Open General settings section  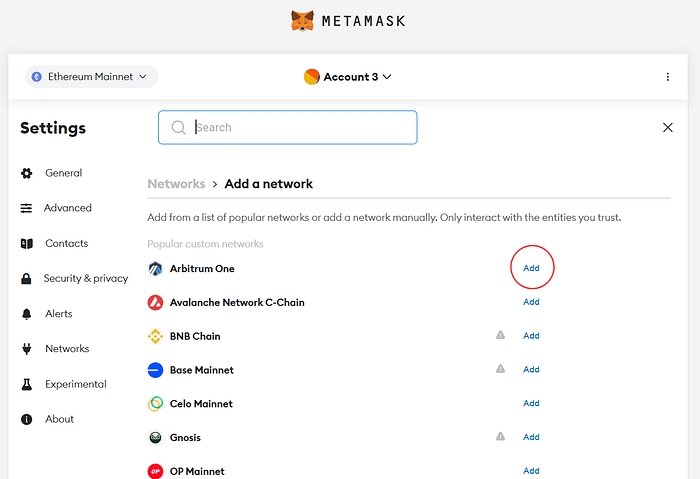tap(63, 173)
